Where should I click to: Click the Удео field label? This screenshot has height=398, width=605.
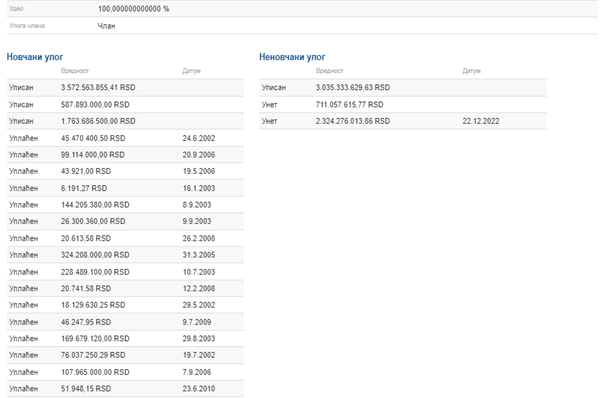[16, 8]
